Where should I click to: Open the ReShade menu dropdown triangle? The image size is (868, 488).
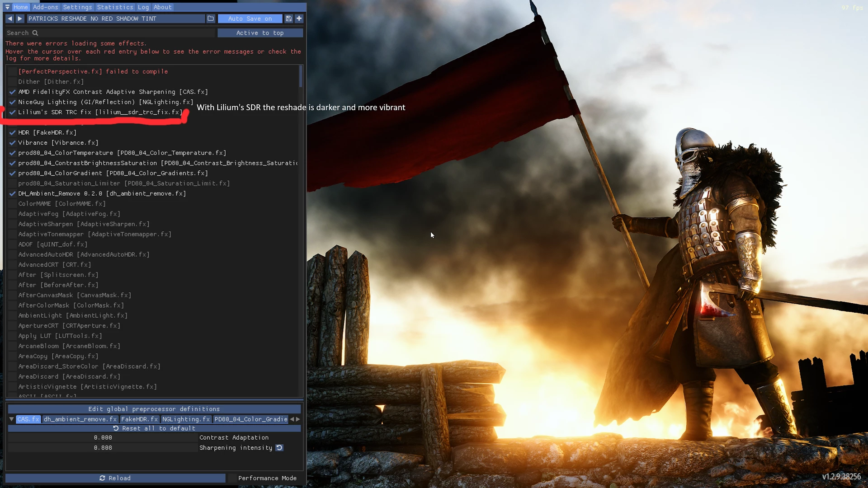point(7,7)
